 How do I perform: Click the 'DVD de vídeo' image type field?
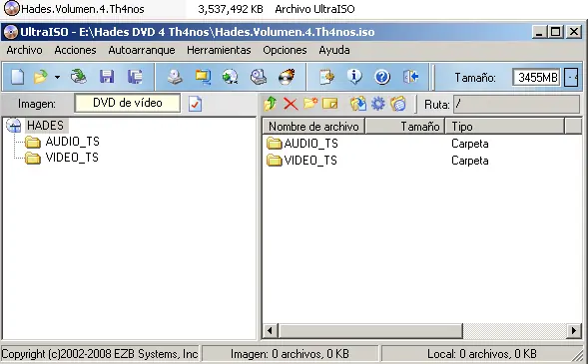[128, 103]
